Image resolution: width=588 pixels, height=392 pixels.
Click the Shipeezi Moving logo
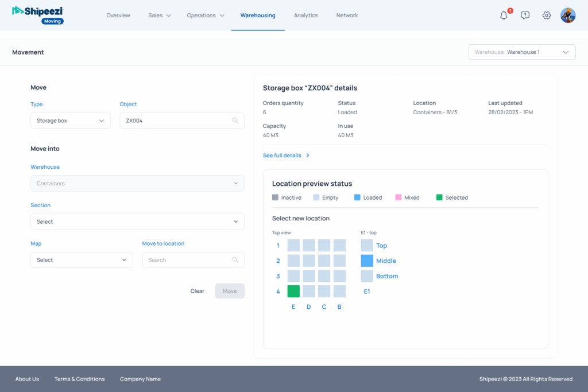pos(38,15)
